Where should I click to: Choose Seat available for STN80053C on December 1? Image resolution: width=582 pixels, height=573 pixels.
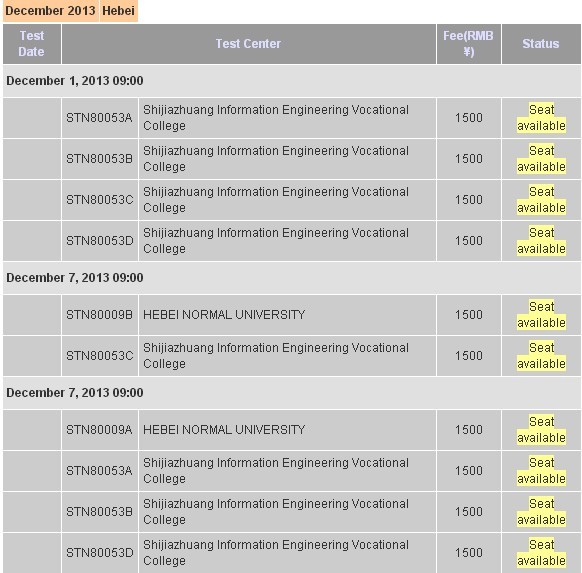541,200
